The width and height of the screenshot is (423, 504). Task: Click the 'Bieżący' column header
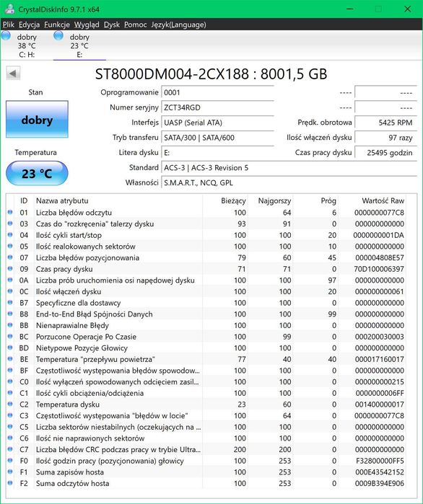tap(225, 200)
